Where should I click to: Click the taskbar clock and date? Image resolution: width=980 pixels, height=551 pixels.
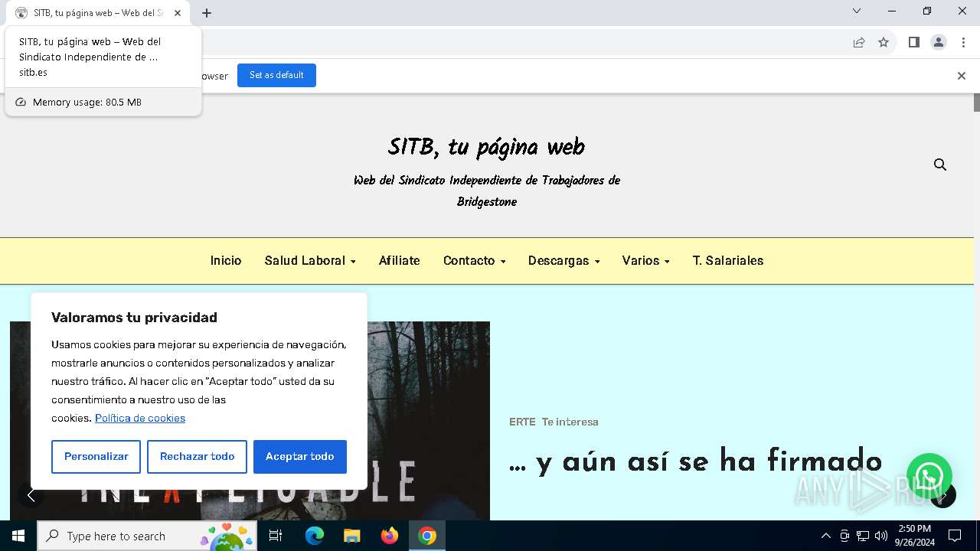coord(914,536)
